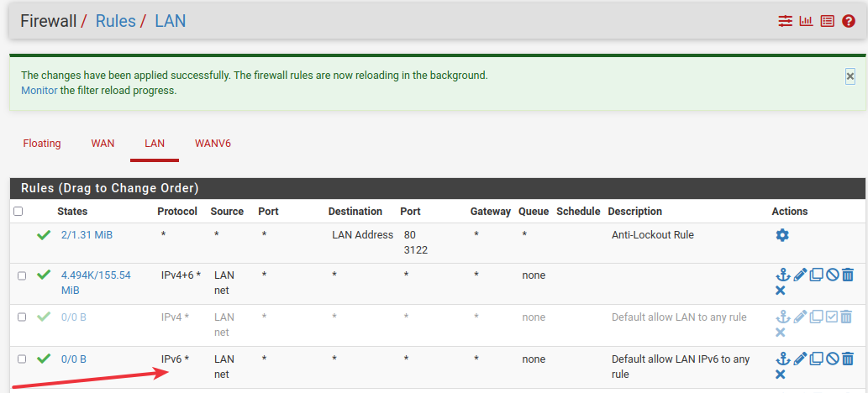Open the Floating rules tab
The height and width of the screenshot is (393, 868).
[x=42, y=144]
